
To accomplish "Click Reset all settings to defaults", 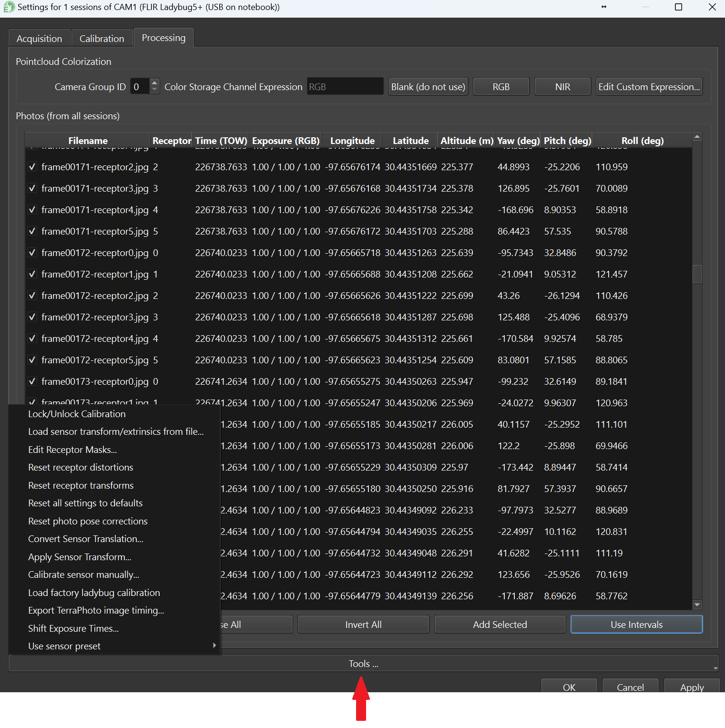I will click(x=85, y=503).
